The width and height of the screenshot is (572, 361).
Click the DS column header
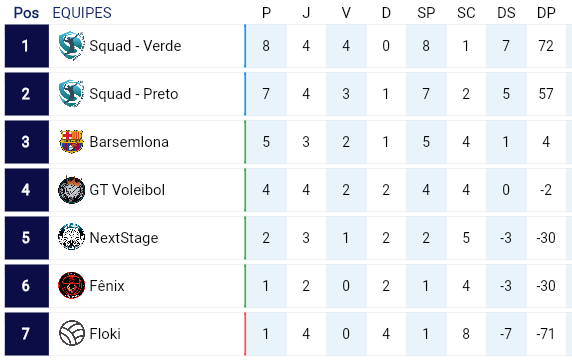click(506, 13)
